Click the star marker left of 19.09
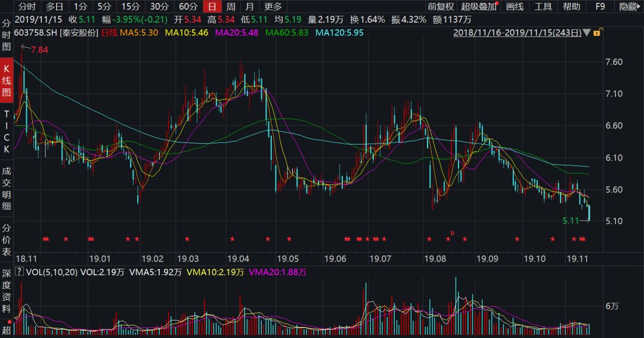644x338 pixels. [465, 239]
